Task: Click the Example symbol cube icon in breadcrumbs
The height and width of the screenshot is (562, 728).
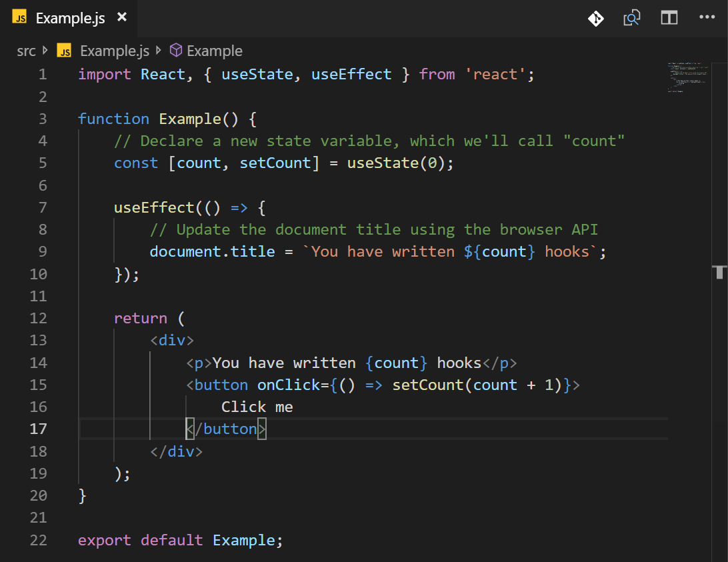Action: pos(175,50)
